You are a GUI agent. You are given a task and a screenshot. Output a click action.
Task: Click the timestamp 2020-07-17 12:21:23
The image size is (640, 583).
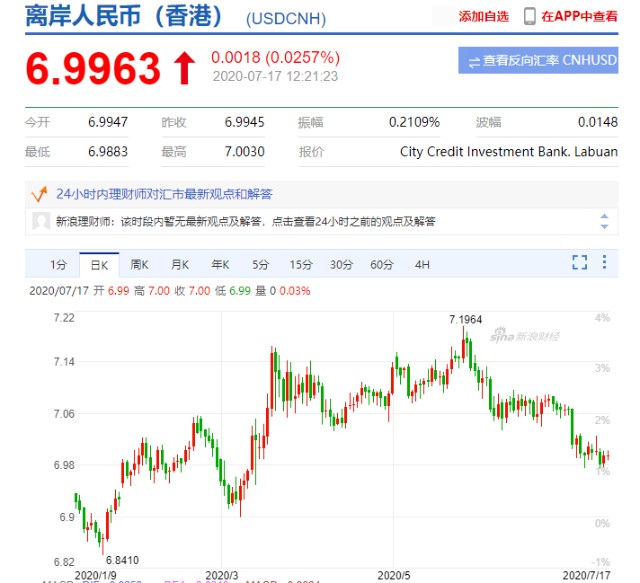[276, 76]
